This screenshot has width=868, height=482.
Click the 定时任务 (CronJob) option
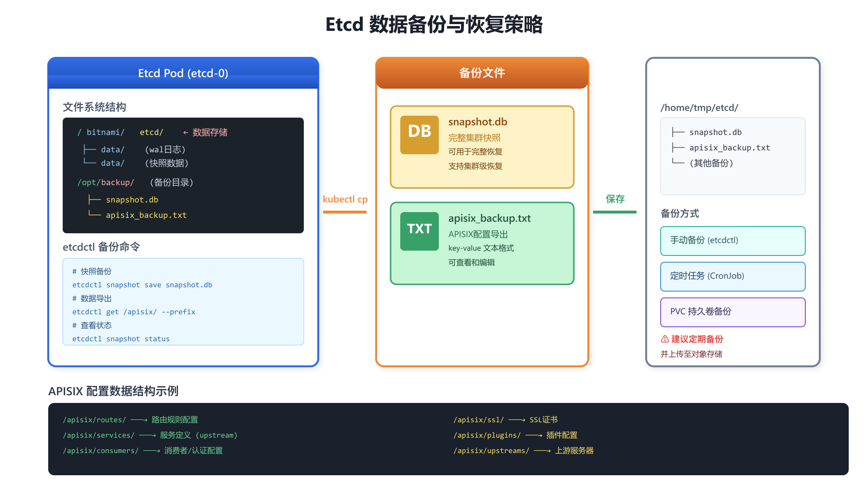[x=732, y=276]
